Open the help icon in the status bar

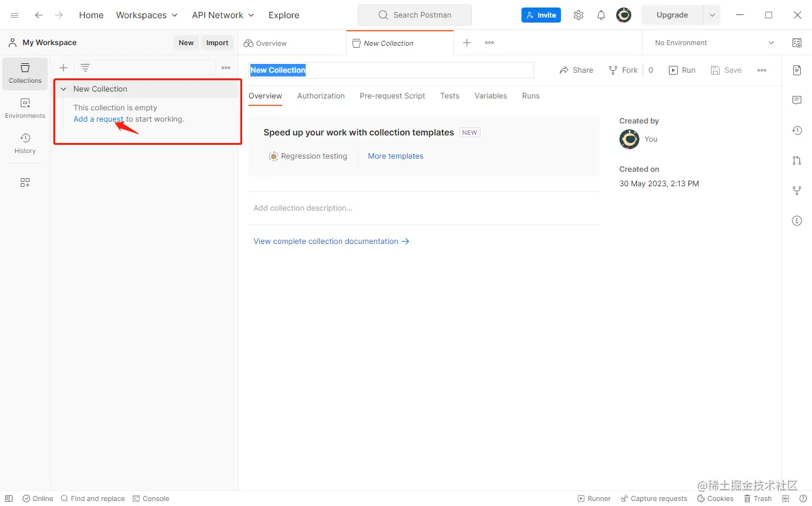point(803,498)
